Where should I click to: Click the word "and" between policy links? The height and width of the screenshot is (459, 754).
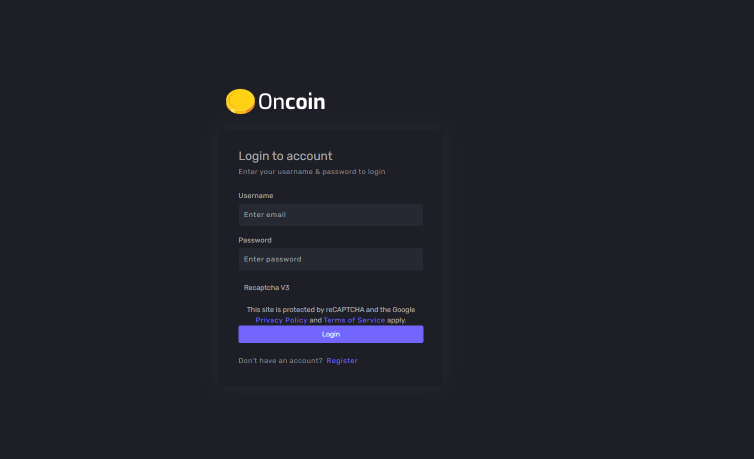tap(315, 320)
